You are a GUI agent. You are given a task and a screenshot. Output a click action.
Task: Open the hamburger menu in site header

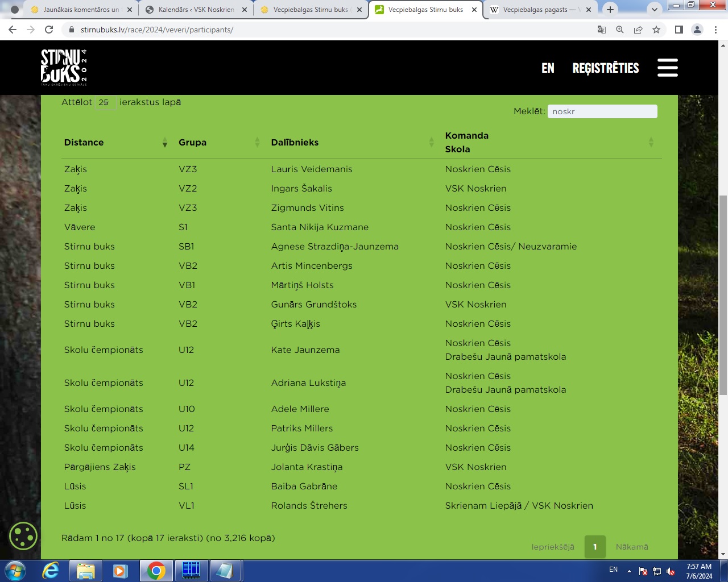coord(667,68)
